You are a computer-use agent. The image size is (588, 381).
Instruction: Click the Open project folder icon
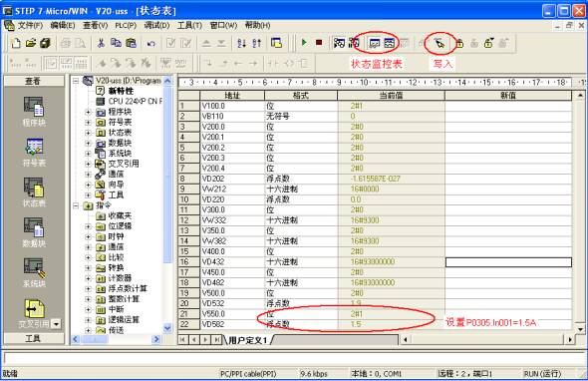(30, 43)
